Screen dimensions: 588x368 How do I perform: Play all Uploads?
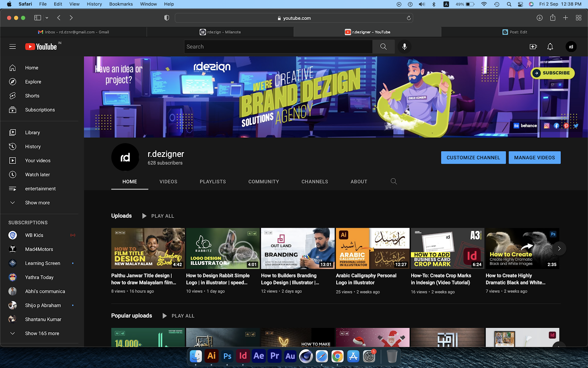[158, 216]
